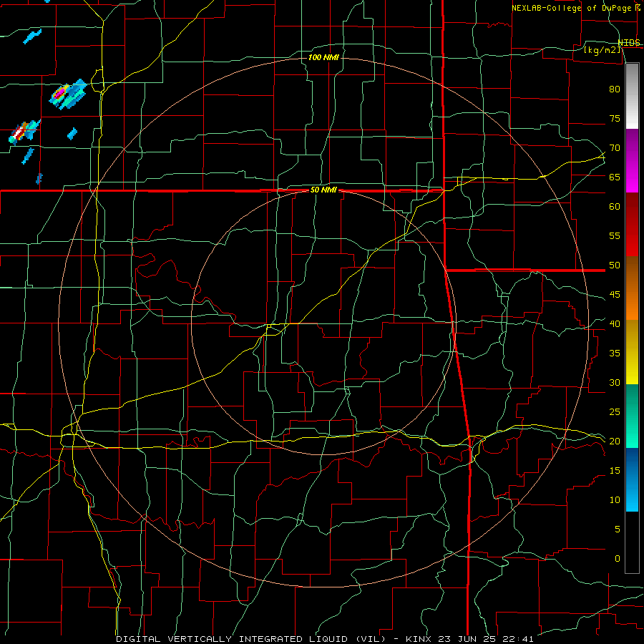Click the purple-magenta segment of the color scale
This screenshot has width=644, height=644.
point(632,160)
